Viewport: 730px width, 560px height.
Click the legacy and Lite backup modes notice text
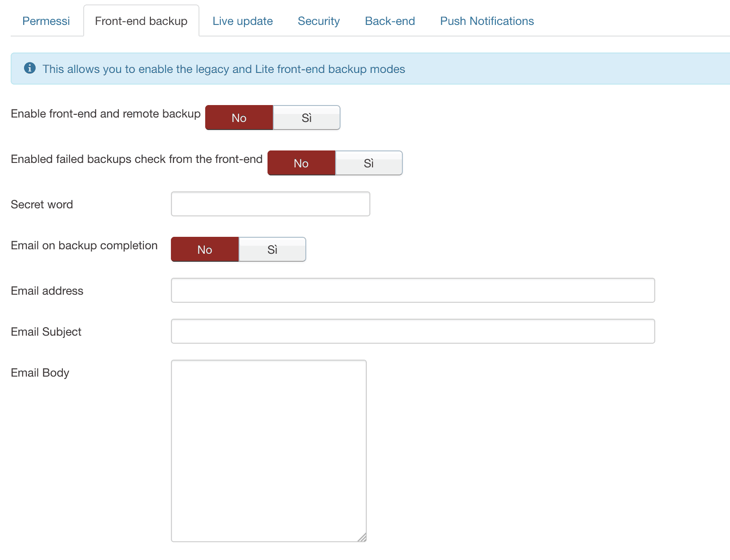[x=224, y=69]
